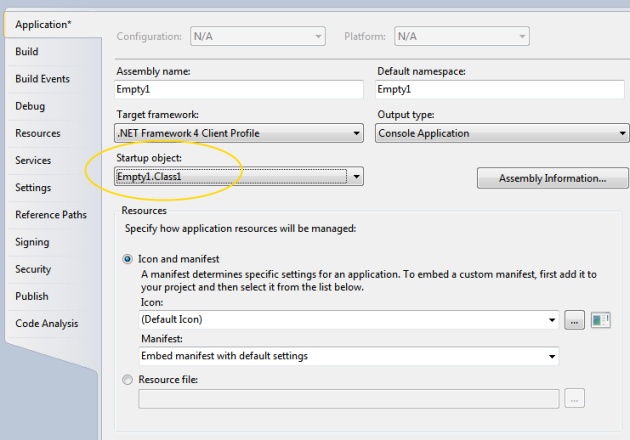Expand the Output type combo box

click(x=502, y=133)
